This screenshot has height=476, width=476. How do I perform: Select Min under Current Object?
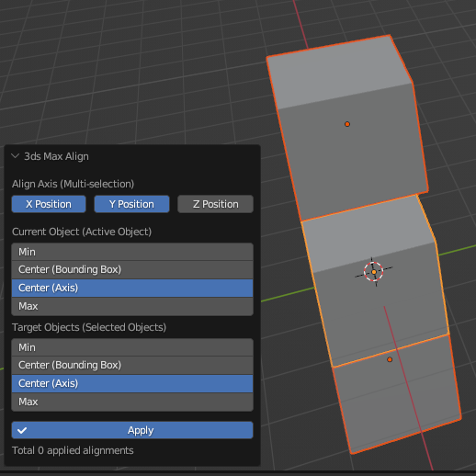point(132,252)
